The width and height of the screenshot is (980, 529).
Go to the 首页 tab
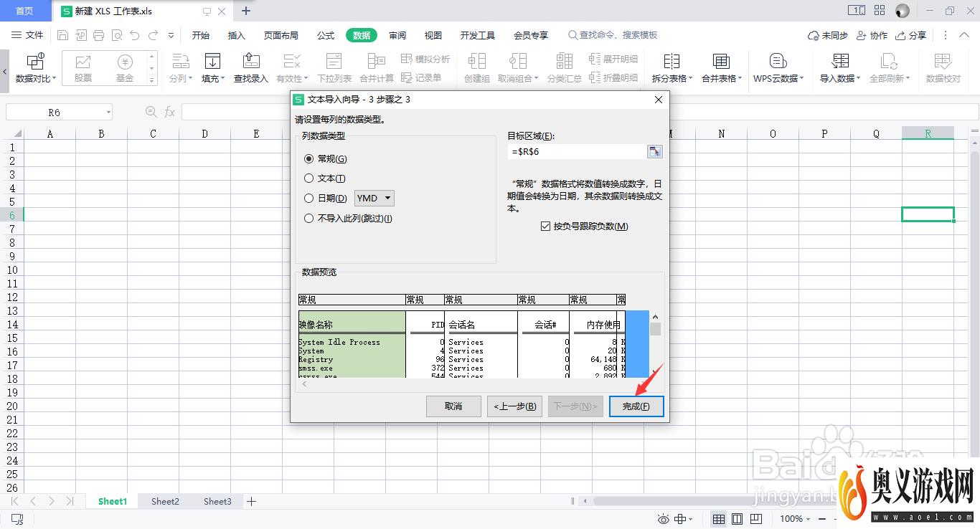coord(24,11)
